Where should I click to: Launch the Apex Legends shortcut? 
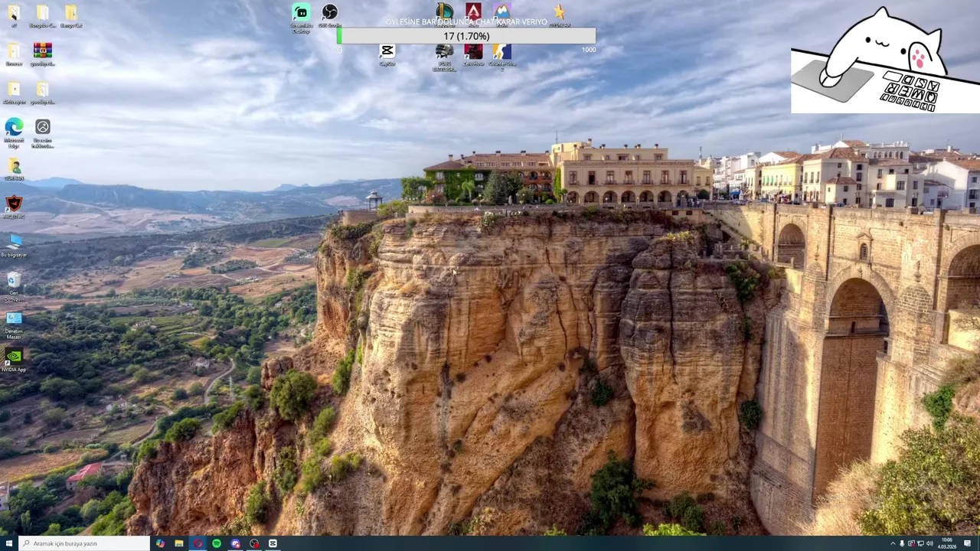tap(473, 11)
